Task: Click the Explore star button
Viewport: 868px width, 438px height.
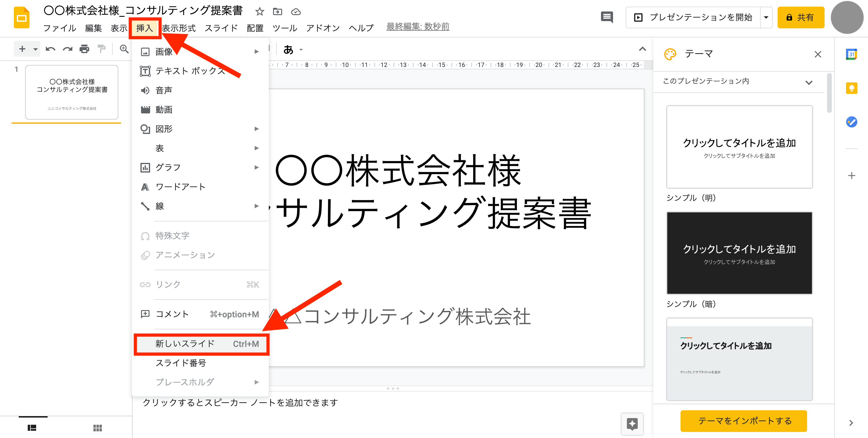Action: pos(632,424)
